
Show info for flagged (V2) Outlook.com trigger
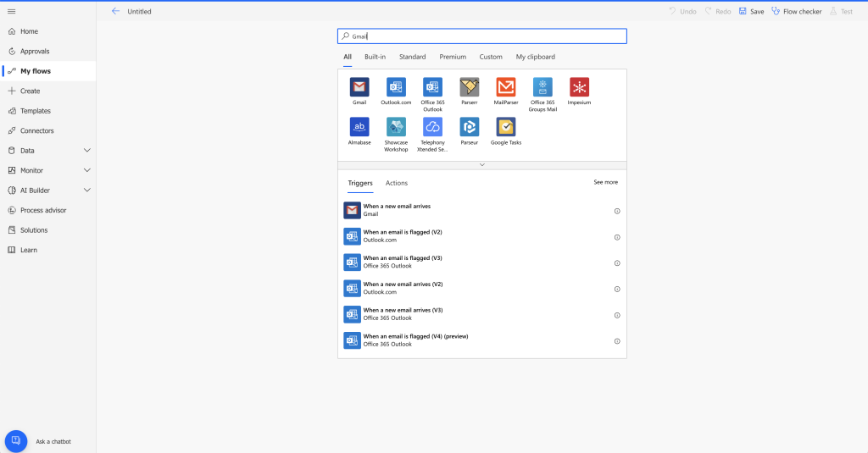pos(617,237)
